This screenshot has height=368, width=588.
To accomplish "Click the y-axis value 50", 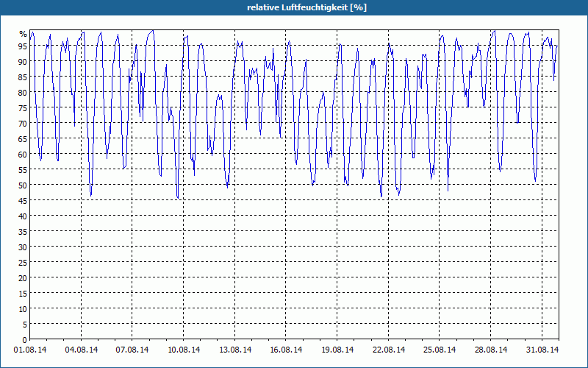I will point(23,185).
